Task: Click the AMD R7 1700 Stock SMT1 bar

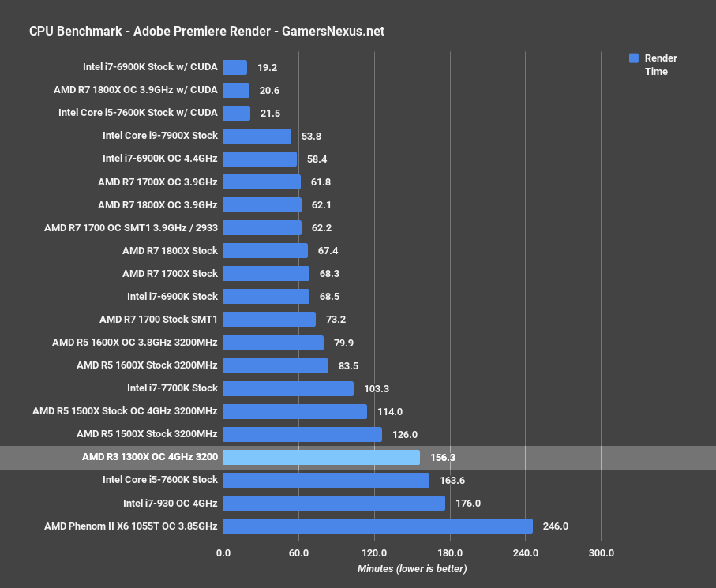Action: 269,320
